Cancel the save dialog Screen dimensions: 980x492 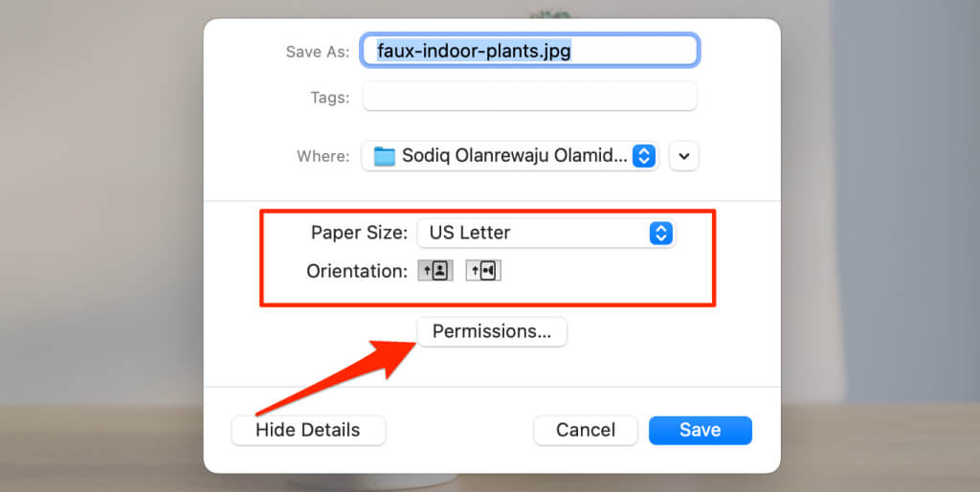[x=586, y=430]
